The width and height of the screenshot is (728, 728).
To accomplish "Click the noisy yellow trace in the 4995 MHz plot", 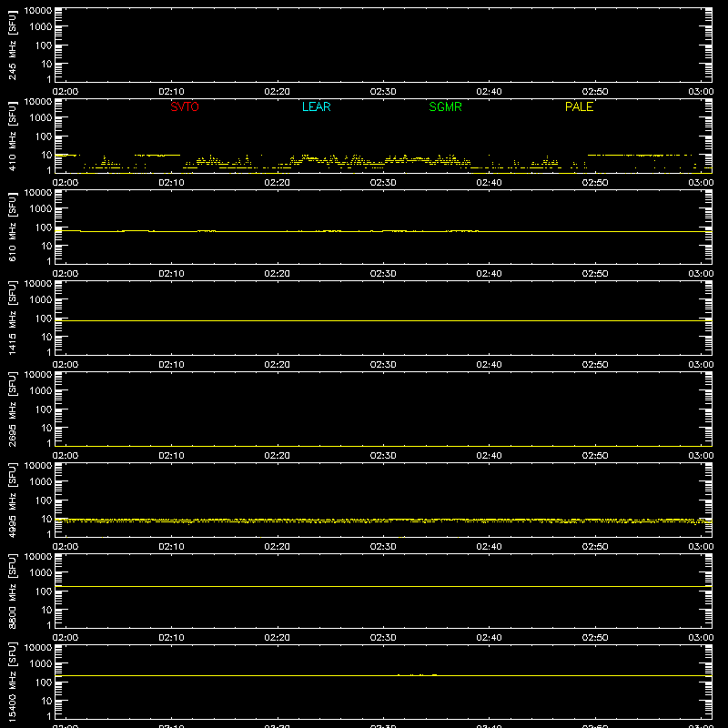I will coord(383,521).
